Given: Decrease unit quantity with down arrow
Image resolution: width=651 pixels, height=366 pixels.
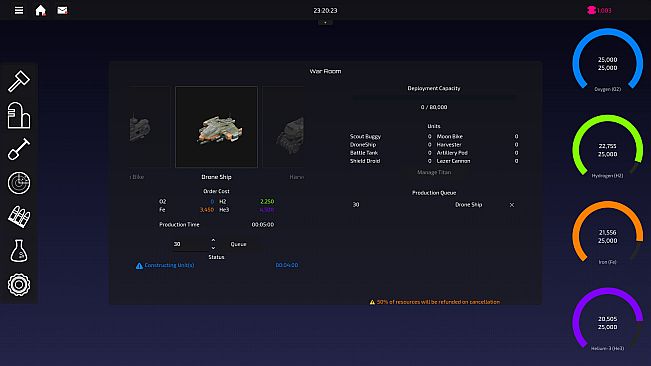Looking at the screenshot, I should pyautogui.click(x=213, y=248).
